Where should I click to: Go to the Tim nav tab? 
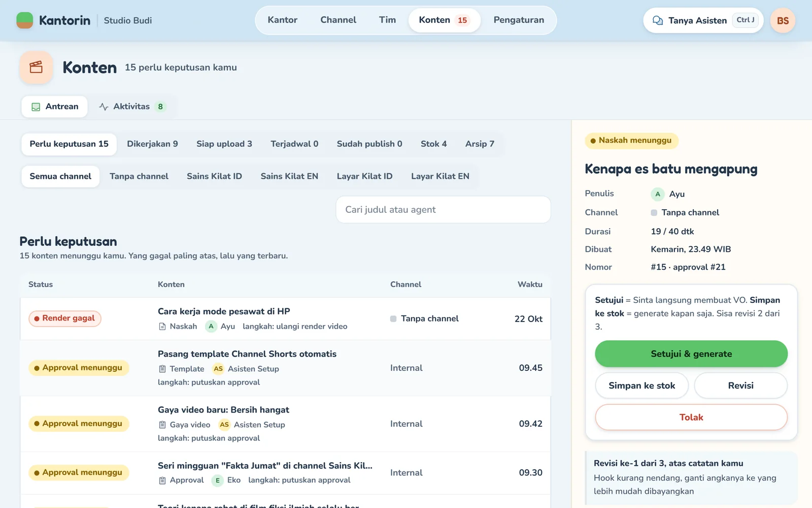pos(387,20)
